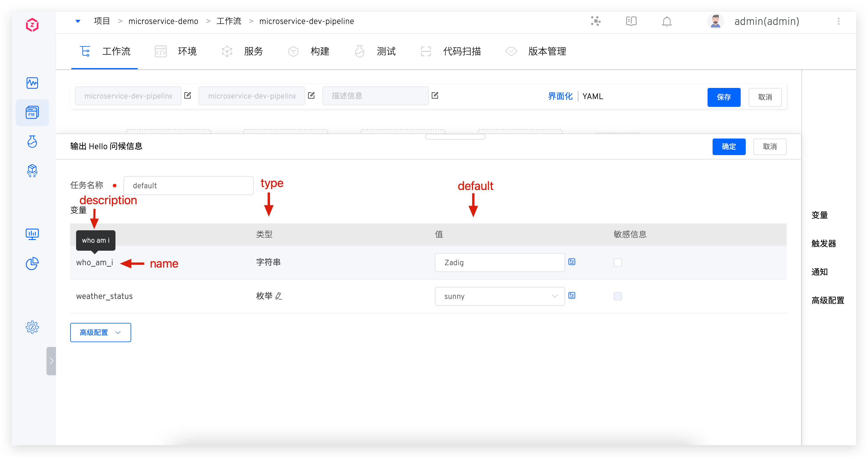Edit the pipeline name with the pencil icon

[188, 96]
